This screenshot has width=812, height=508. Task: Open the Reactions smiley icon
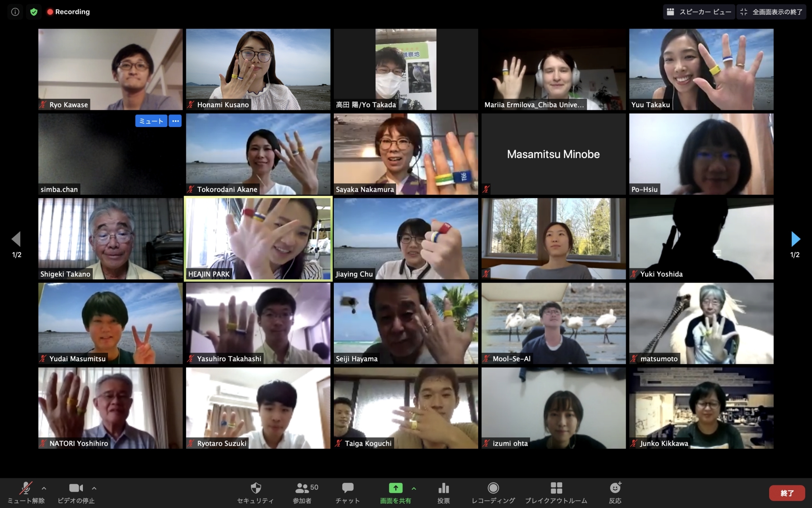(615, 488)
